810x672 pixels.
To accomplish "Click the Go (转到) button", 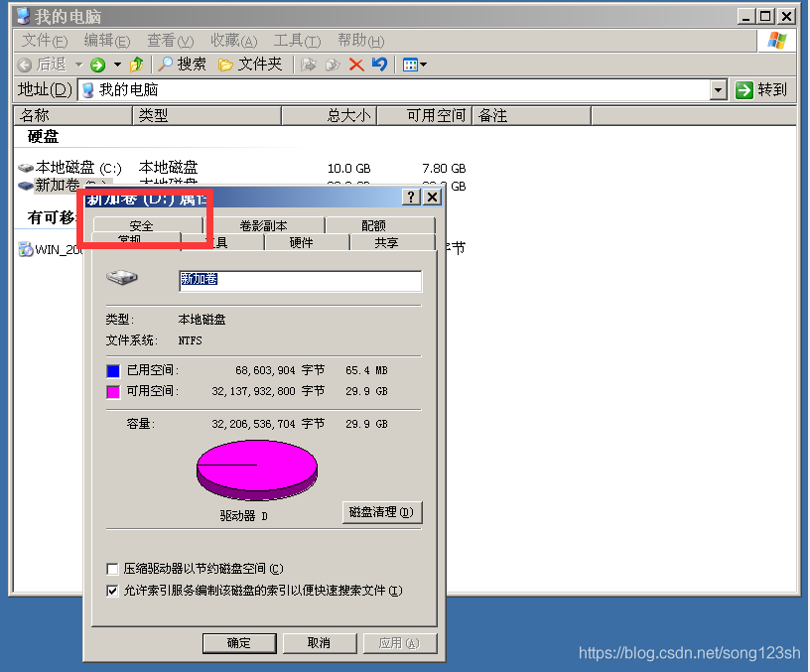I will point(761,90).
